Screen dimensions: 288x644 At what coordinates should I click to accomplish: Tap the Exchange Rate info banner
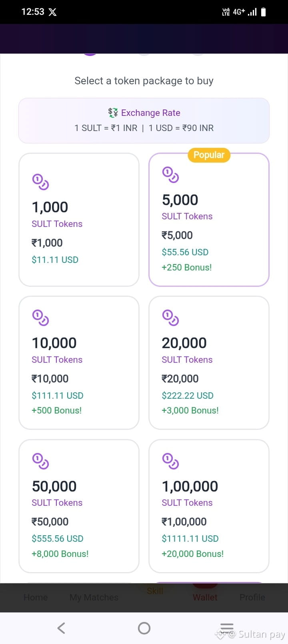(144, 121)
